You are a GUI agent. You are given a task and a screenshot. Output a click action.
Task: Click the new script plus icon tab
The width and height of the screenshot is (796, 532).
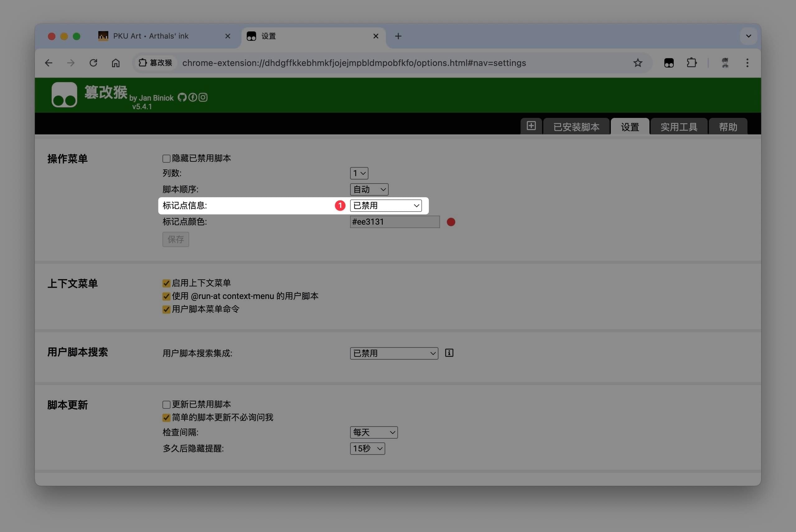pos(531,126)
